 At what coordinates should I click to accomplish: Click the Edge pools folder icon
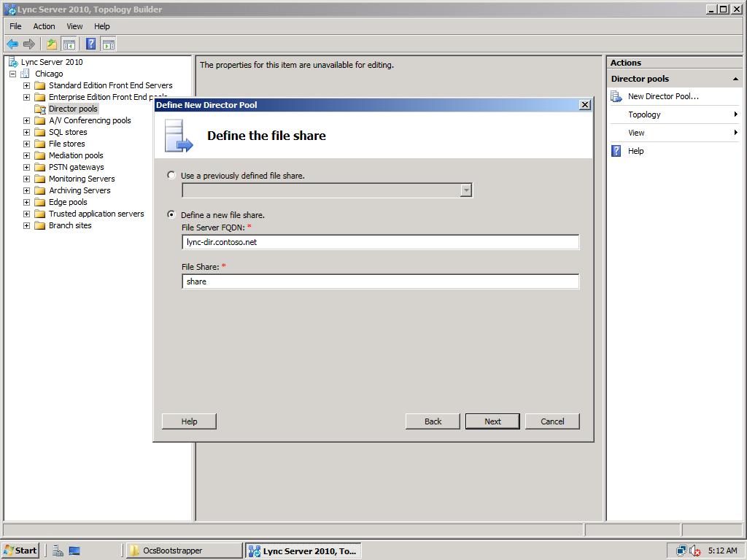tap(41, 203)
